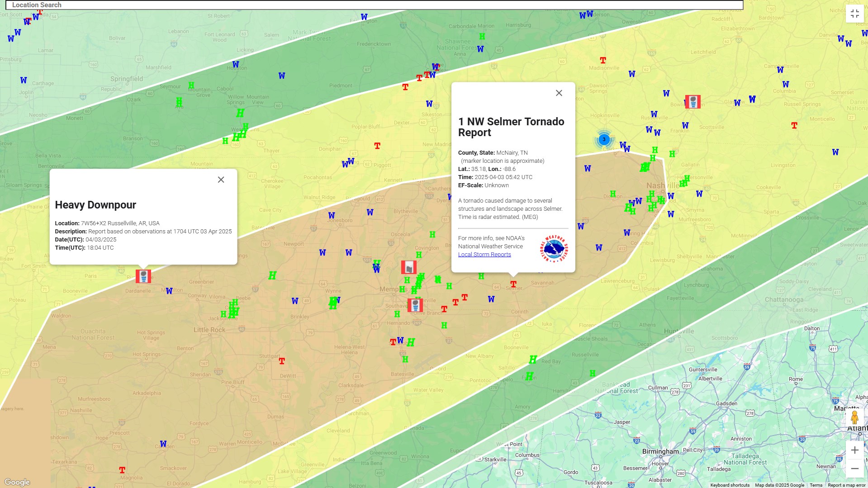Zoom in using the plus control
The image size is (868, 488).
point(855,450)
